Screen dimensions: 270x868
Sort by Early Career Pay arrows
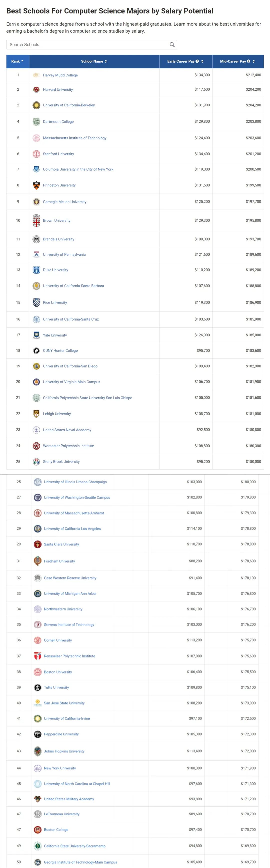point(202,61)
